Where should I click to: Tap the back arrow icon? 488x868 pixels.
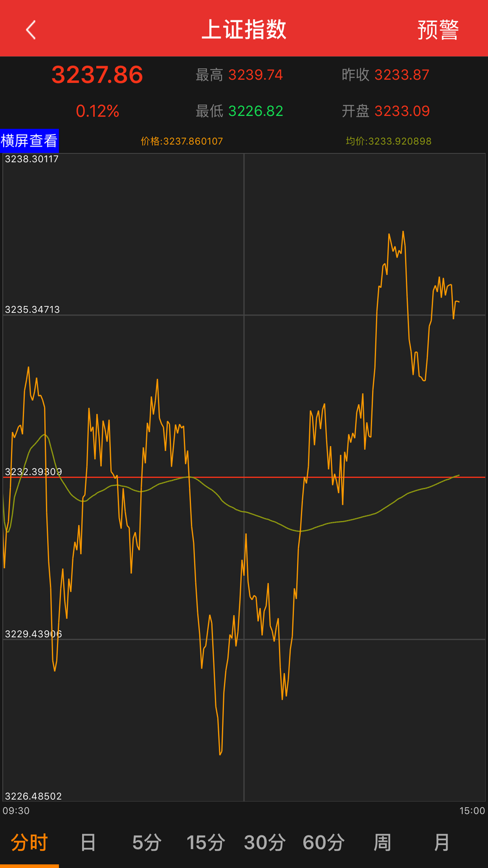pyautogui.click(x=31, y=30)
